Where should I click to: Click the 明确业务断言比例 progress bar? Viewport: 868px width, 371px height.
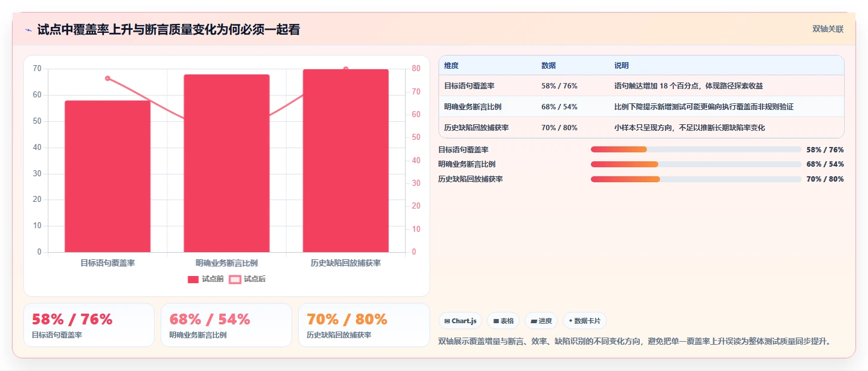696,164
